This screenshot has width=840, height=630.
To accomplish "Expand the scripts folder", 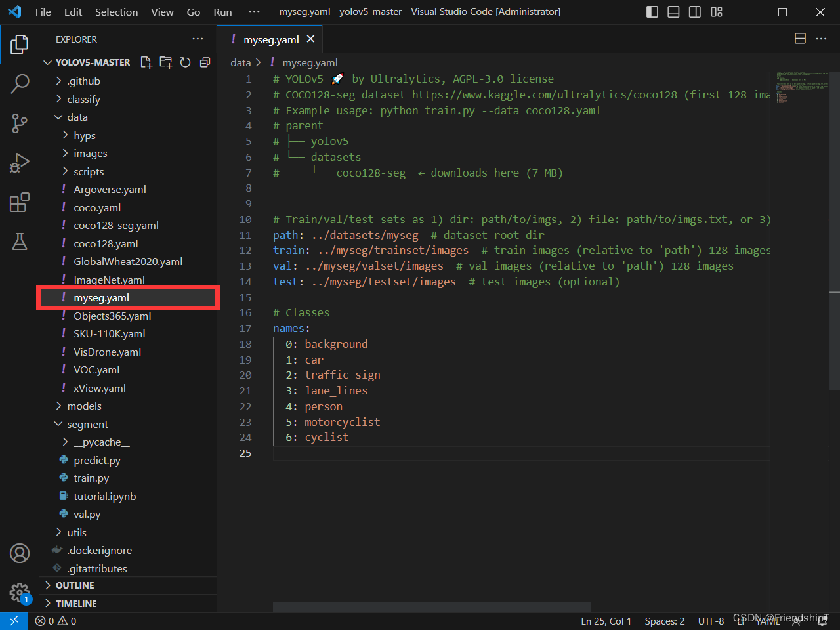I will [x=128, y=171].
